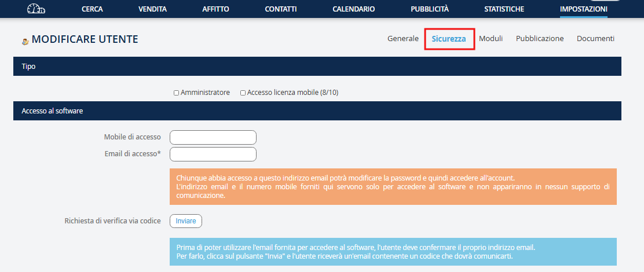Click the dashboard gauge icon
The image size is (644, 272).
coord(36,9)
